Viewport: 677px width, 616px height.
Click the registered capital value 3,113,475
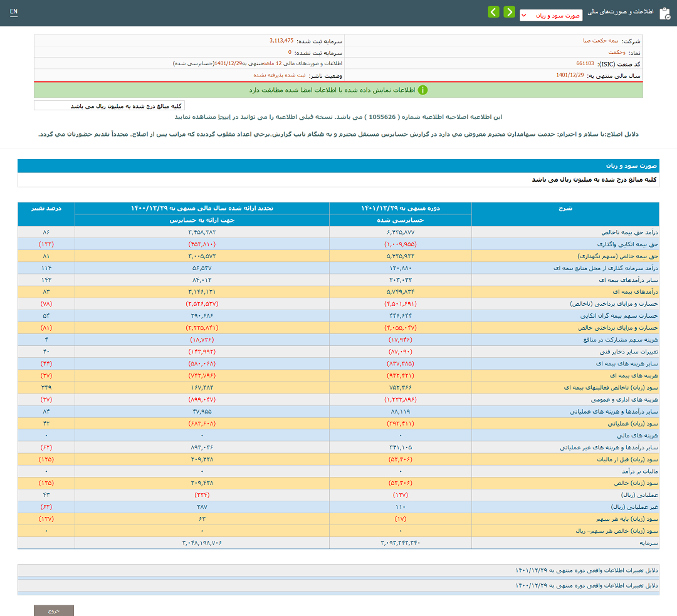(x=281, y=41)
